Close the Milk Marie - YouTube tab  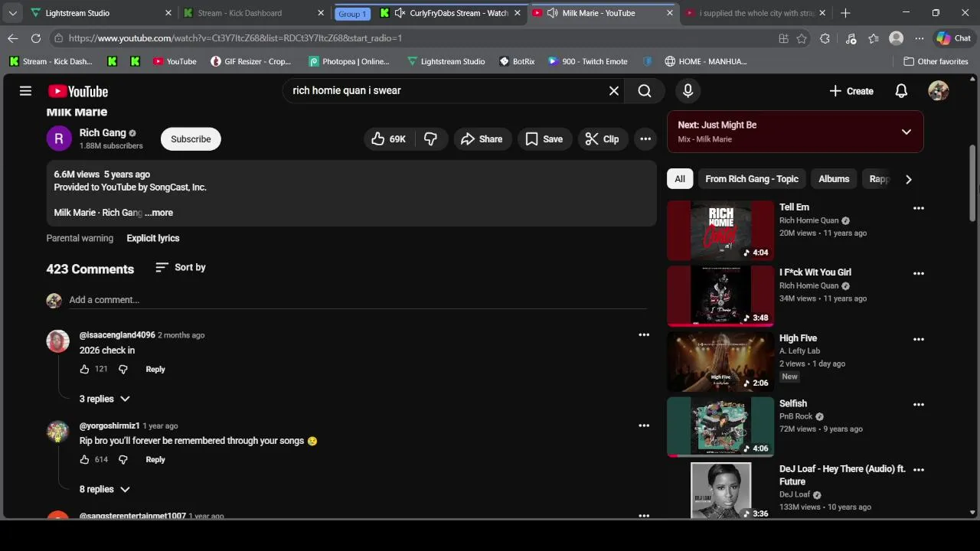coord(670,13)
